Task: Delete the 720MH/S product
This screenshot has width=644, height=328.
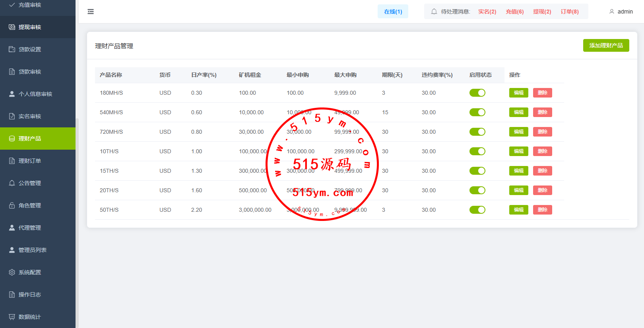Action: pos(543,132)
